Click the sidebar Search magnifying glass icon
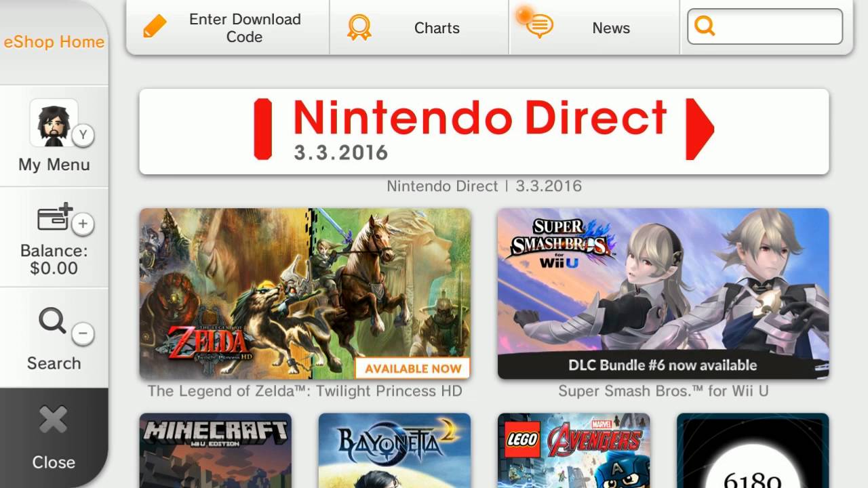Viewport: 868px width, 488px height. pyautogui.click(x=53, y=321)
